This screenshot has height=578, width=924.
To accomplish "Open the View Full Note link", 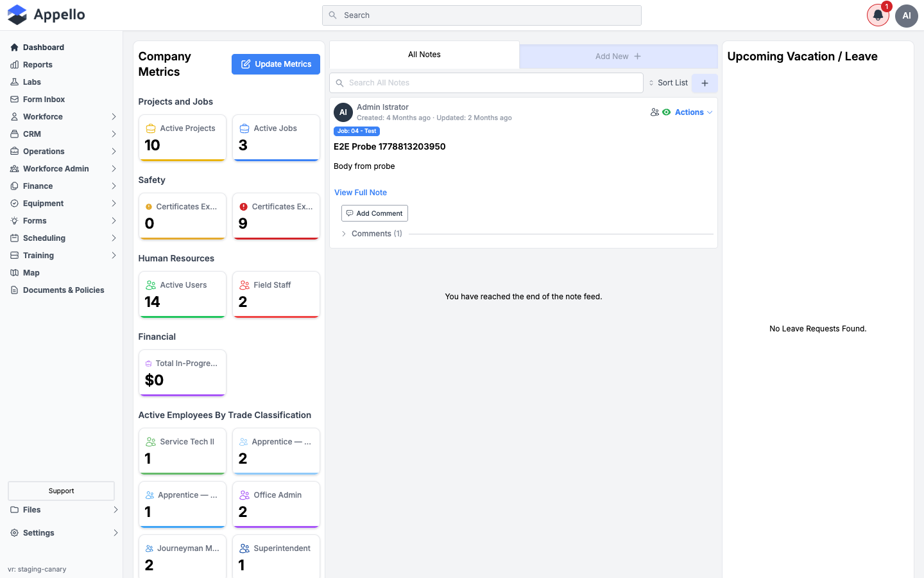I will [361, 193].
